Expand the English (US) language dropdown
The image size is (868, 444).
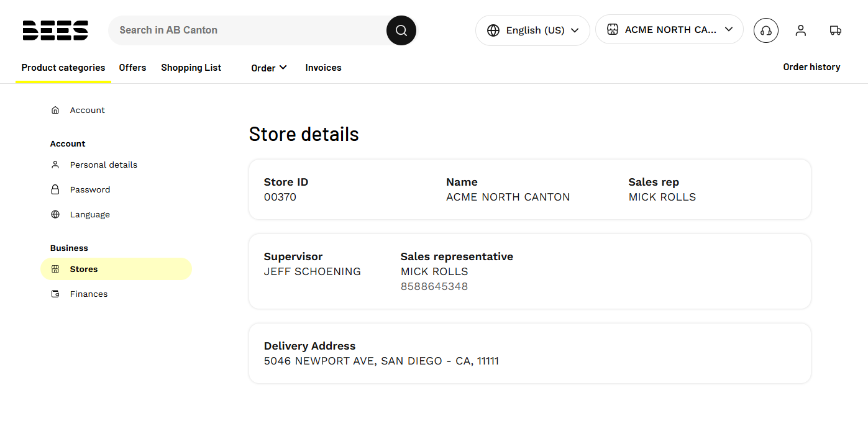tap(532, 30)
